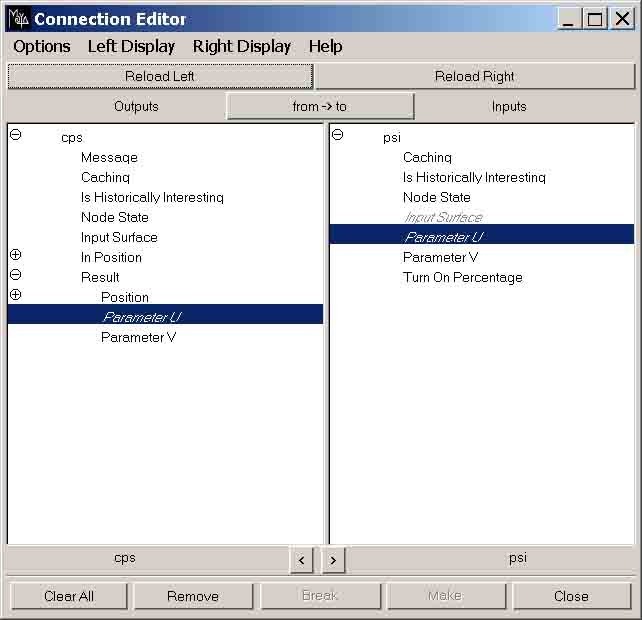Screen dimensions: 642x620
Task: Click the Maya logo icon in title bar
Action: point(18,19)
